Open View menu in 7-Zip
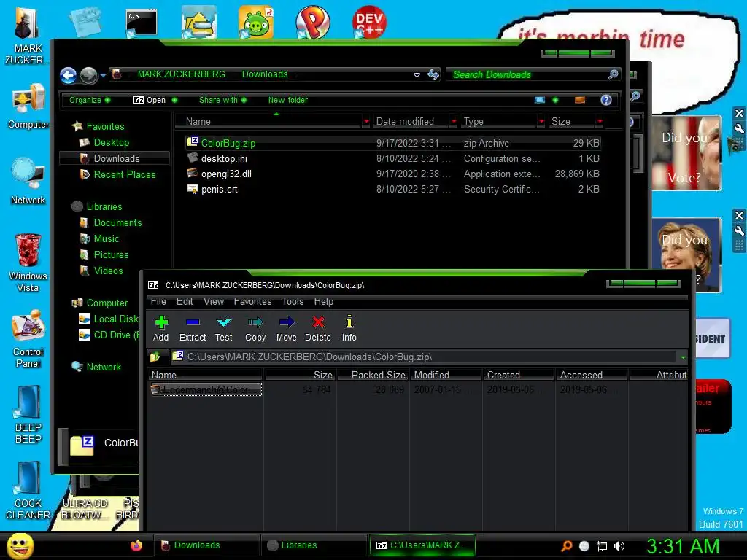This screenshot has height=560, width=747. click(x=214, y=301)
